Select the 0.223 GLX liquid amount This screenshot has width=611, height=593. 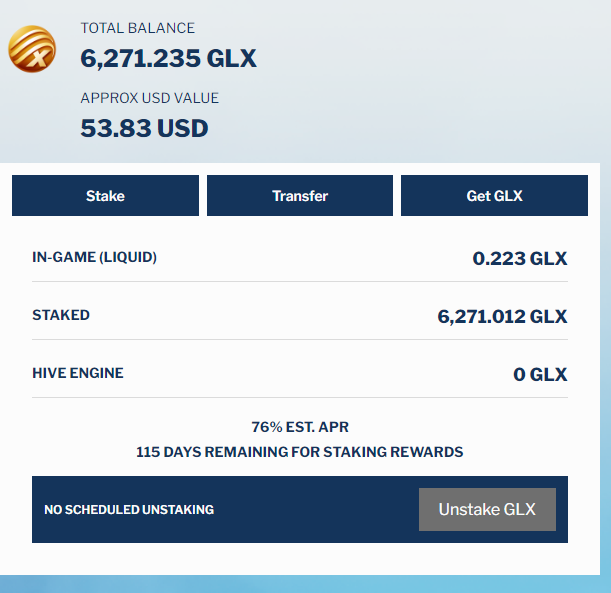[519, 258]
